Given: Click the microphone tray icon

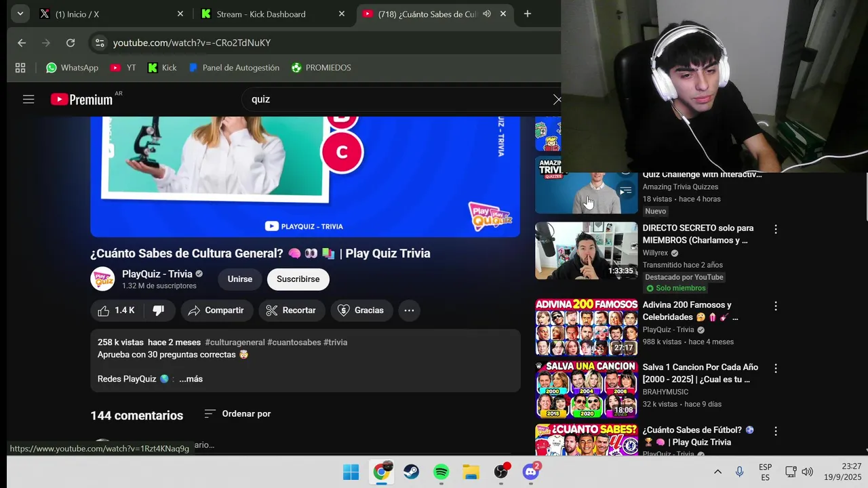Looking at the screenshot, I should point(739,472).
